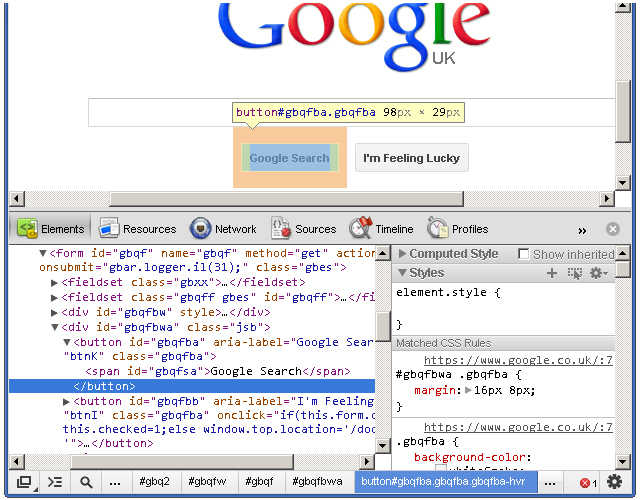Open the Elements panel tab
The width and height of the screenshot is (640, 500).
click(51, 229)
